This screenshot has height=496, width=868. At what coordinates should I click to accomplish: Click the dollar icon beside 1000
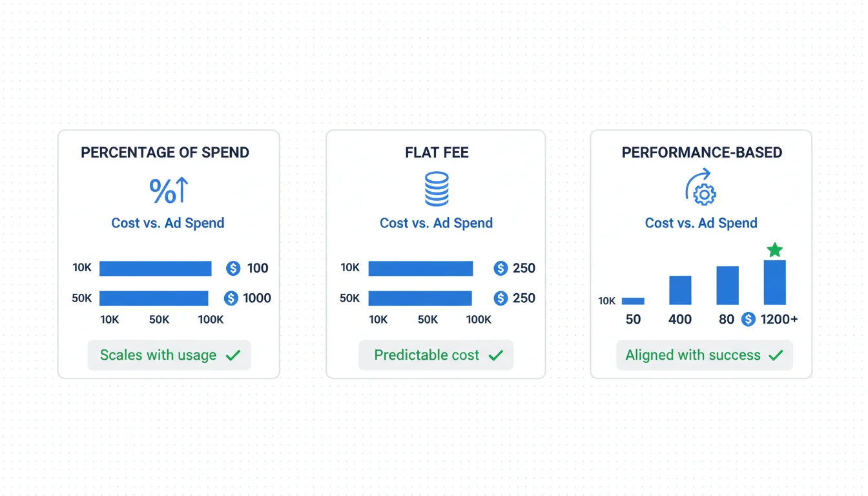coord(231,298)
